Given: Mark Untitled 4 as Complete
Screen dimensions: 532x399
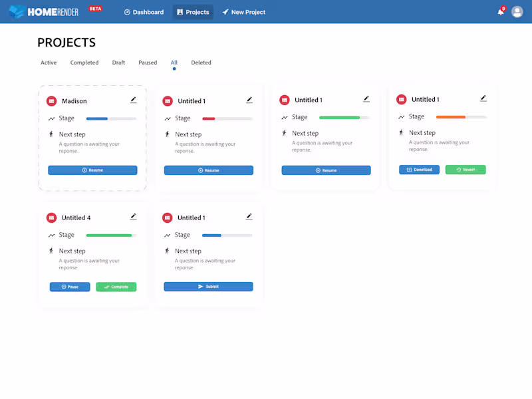Looking at the screenshot, I should 116,287.
